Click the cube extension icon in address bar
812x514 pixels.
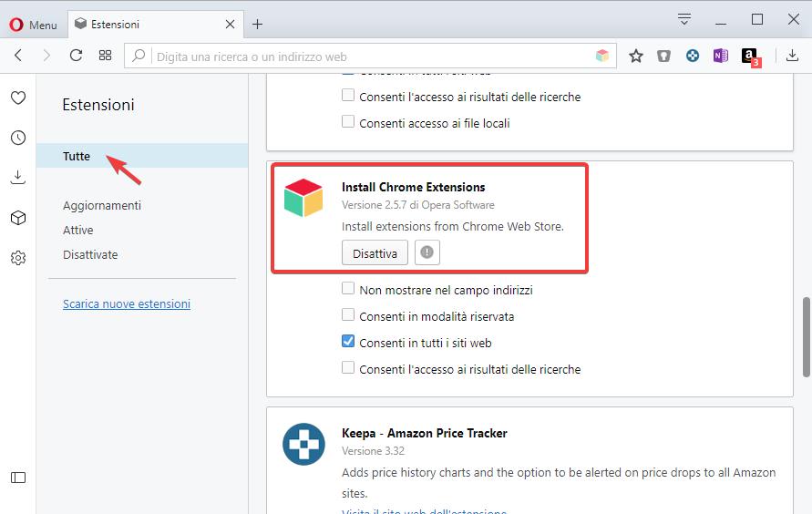[601, 56]
